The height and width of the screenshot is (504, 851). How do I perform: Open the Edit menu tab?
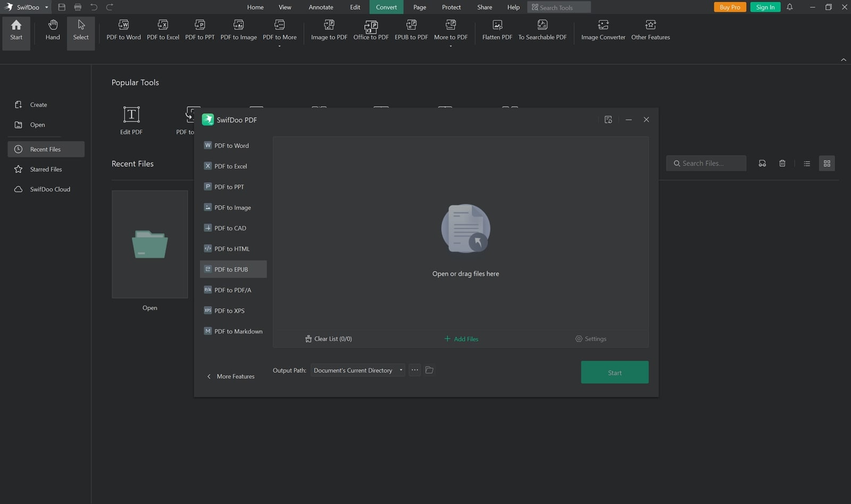point(355,7)
